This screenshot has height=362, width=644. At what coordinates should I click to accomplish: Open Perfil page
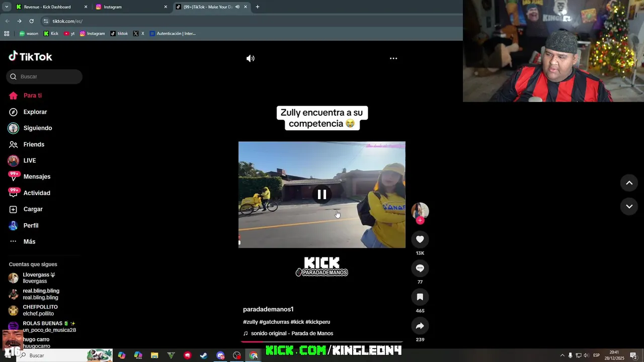pos(24,225)
